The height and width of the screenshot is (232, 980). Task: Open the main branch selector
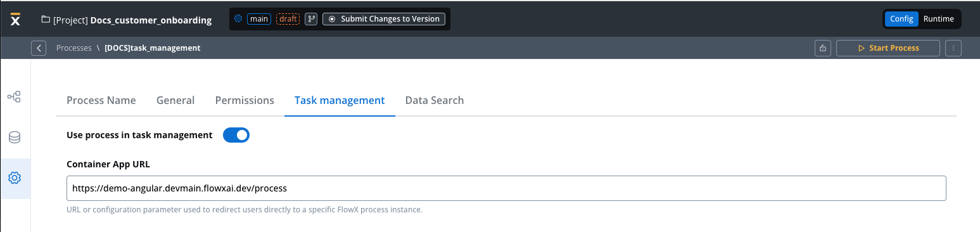click(259, 19)
